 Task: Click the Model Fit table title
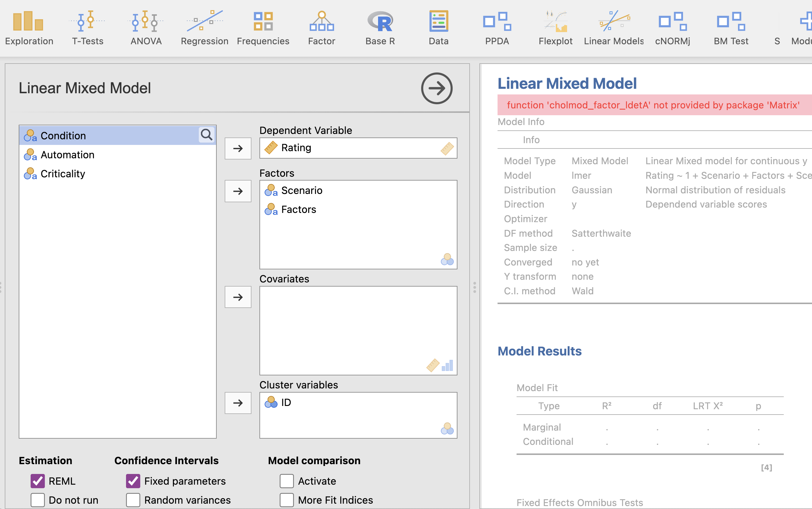pyautogui.click(x=537, y=388)
